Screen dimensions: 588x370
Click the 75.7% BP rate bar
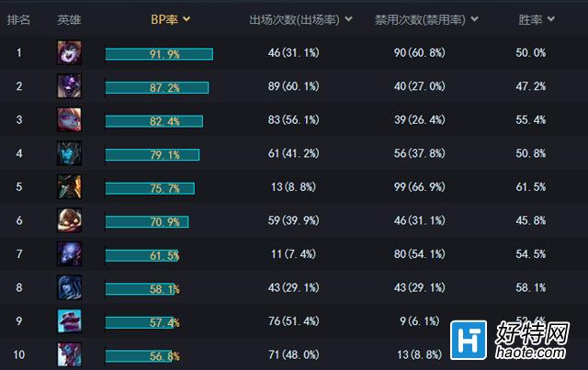(150, 188)
